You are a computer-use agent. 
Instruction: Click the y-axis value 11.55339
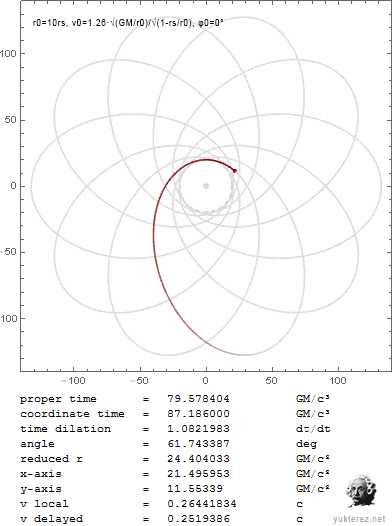click(195, 489)
